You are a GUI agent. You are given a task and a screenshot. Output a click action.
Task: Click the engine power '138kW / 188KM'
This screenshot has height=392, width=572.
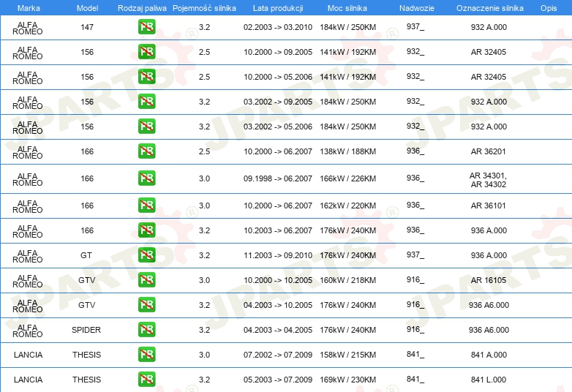tap(348, 151)
